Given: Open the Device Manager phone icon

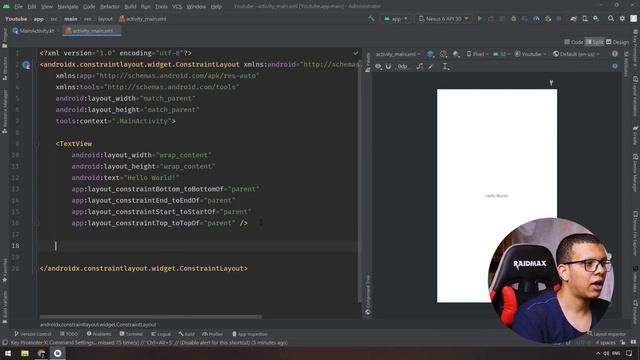Looking at the screenshot, I should pos(584,19).
